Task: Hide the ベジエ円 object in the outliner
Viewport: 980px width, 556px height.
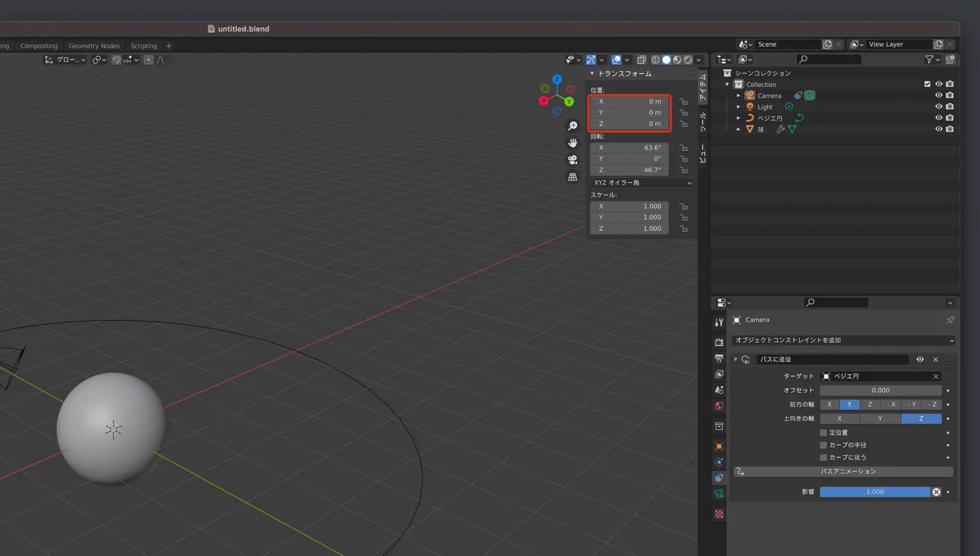Action: pyautogui.click(x=938, y=118)
